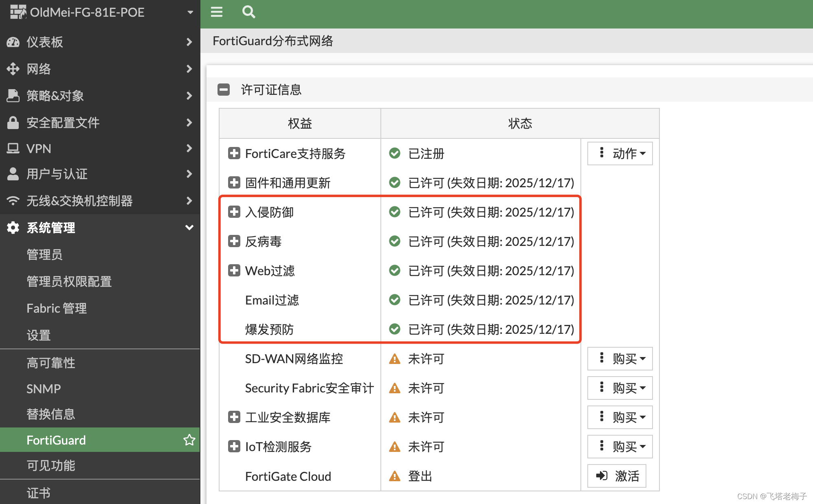Click Email过滤 row label
813x504 pixels.
[x=272, y=300]
